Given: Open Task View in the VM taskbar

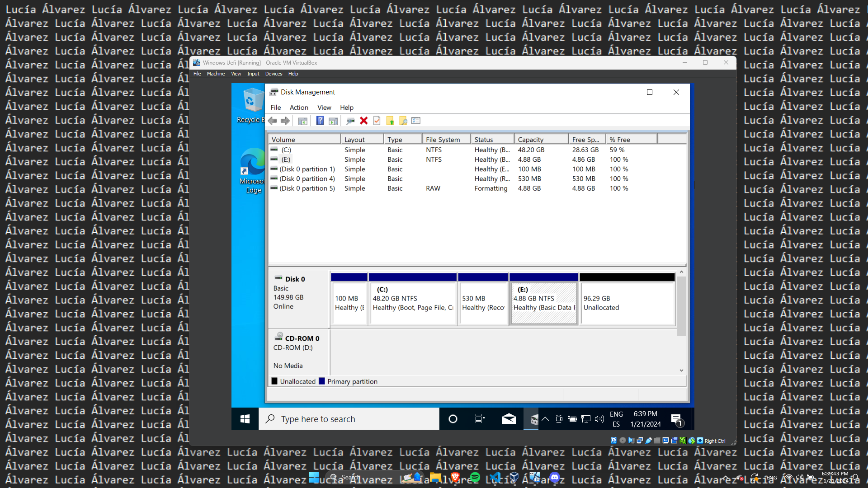Looking at the screenshot, I should pyautogui.click(x=480, y=419).
